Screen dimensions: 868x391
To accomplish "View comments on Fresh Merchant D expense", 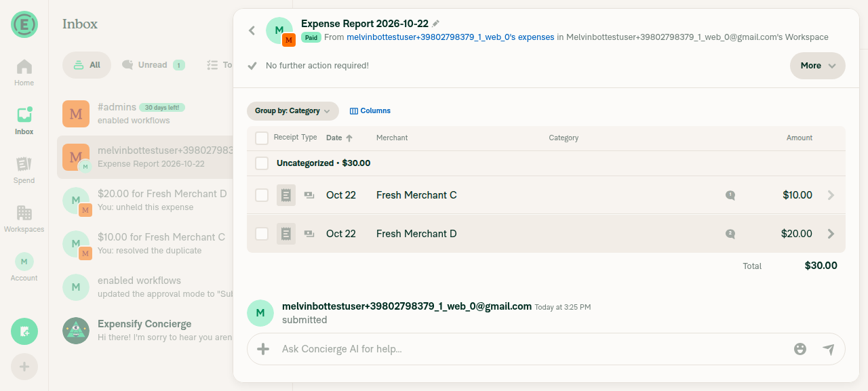I will click(x=730, y=234).
